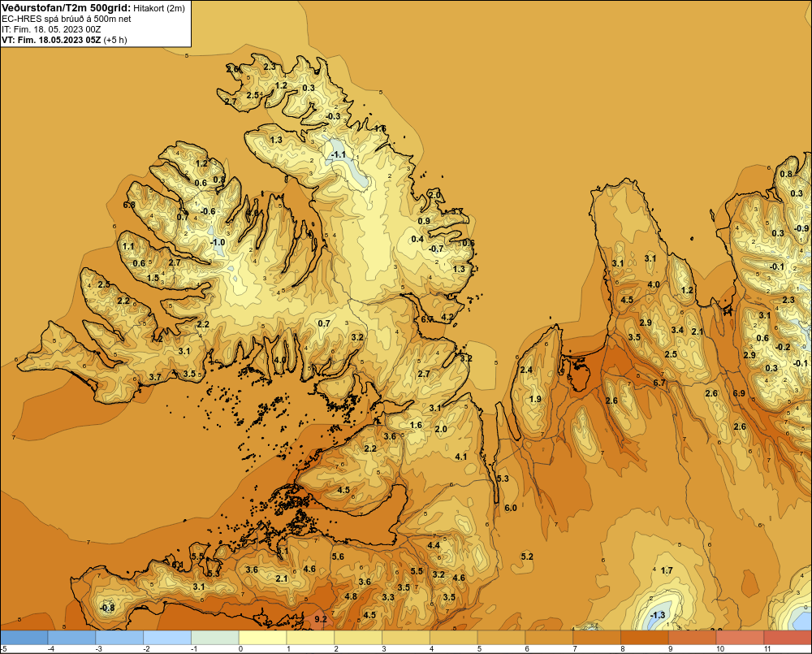
Task: Click the 5.2 value over the sea
Action: 527,557
